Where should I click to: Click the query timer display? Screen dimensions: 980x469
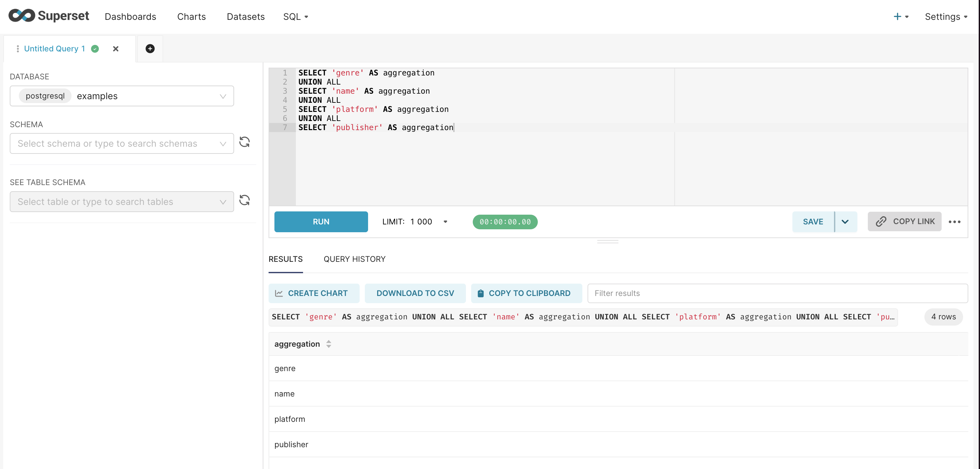[x=504, y=221]
